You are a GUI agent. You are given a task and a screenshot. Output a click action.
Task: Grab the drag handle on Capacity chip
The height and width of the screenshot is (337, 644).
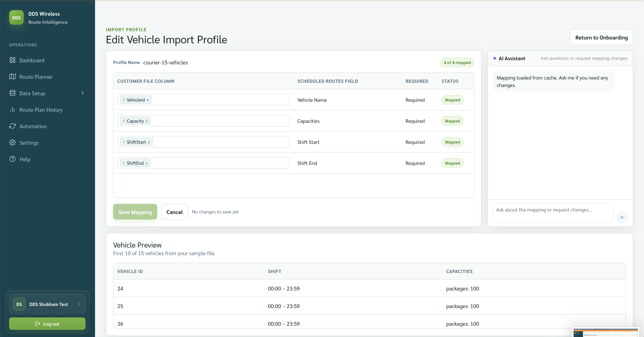pos(124,121)
